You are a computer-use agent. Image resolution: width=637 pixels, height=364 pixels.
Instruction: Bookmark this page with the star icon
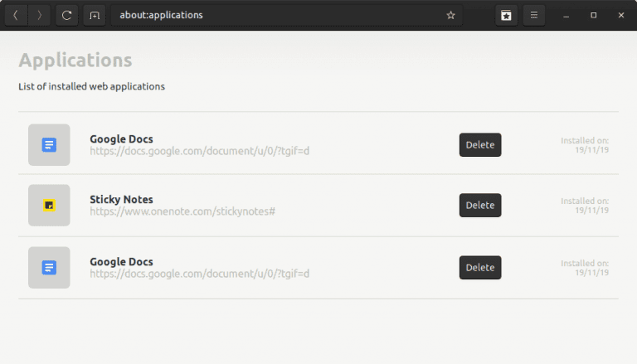(451, 15)
